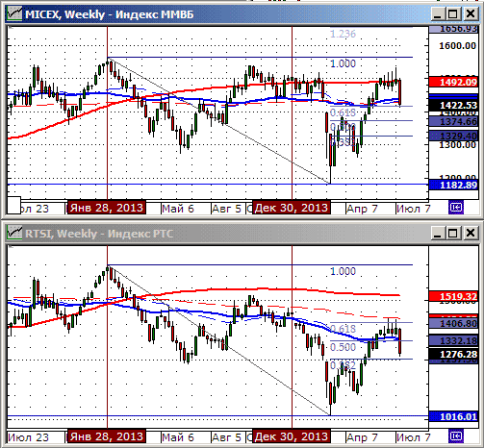Close the MICEX Weekly window
The width and height of the screenshot is (484, 448).
(471, 14)
